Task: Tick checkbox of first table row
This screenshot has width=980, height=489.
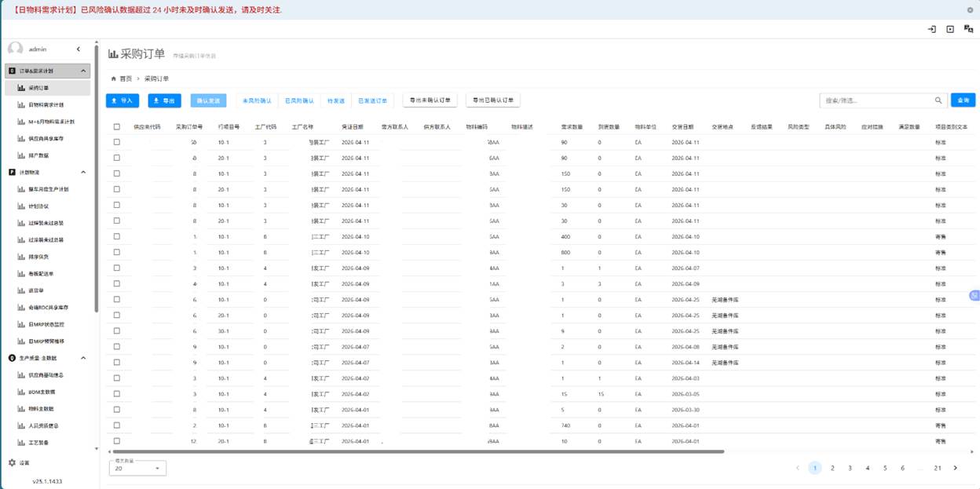Action: [117, 142]
